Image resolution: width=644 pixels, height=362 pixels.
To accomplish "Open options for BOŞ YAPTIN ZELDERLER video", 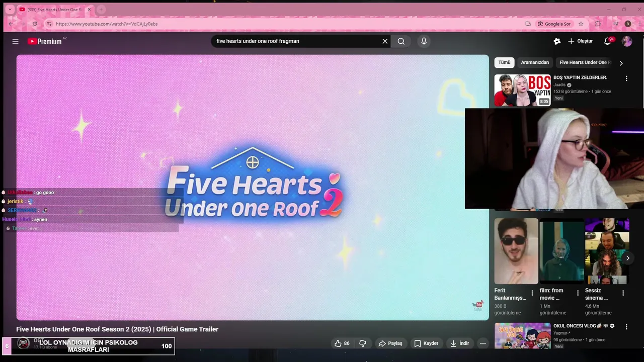I will [626, 78].
